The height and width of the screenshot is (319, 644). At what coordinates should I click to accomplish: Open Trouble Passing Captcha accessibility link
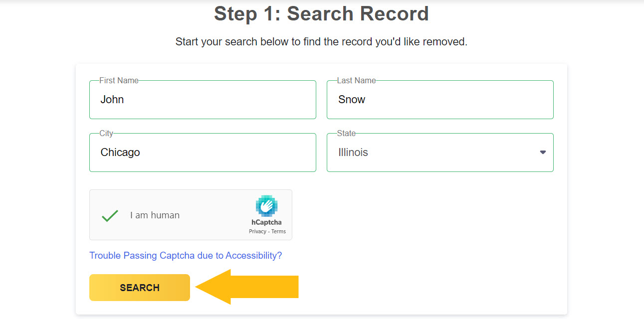point(186,256)
